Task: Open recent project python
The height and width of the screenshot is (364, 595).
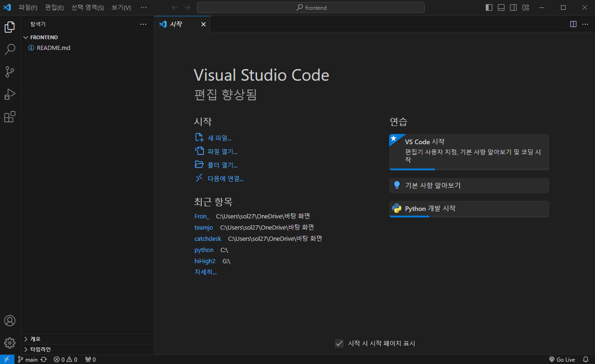Action: (204, 250)
